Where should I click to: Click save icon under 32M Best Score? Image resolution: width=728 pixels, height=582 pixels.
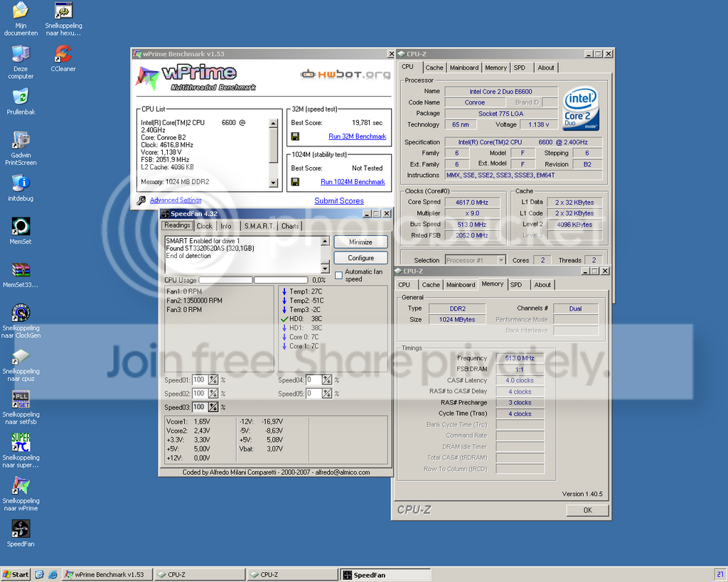coord(295,136)
